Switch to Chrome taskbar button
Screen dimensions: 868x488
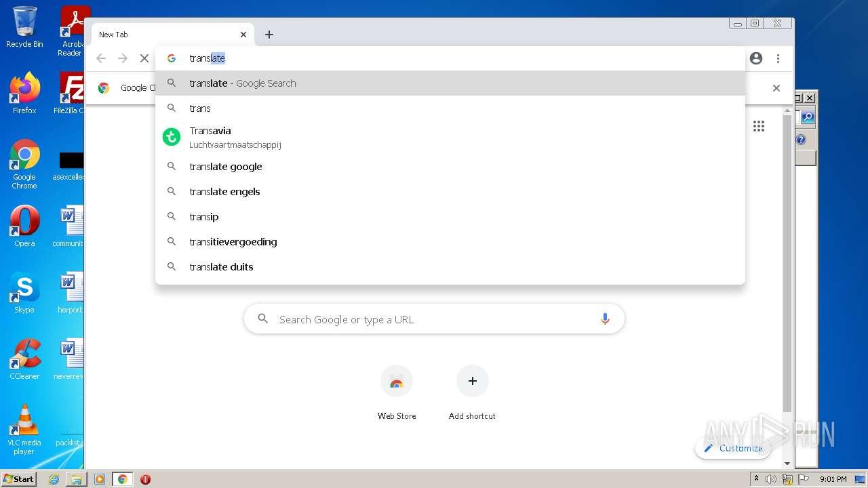123,479
